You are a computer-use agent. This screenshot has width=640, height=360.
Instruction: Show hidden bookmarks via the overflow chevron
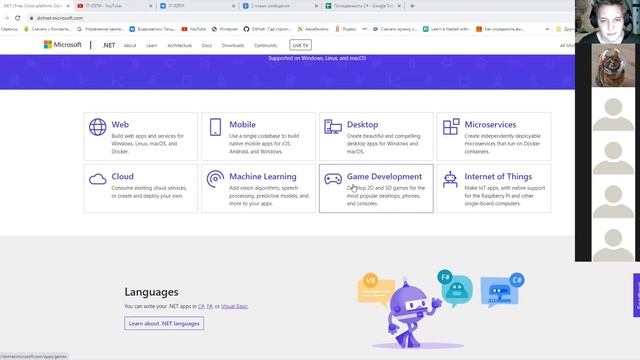click(547, 29)
